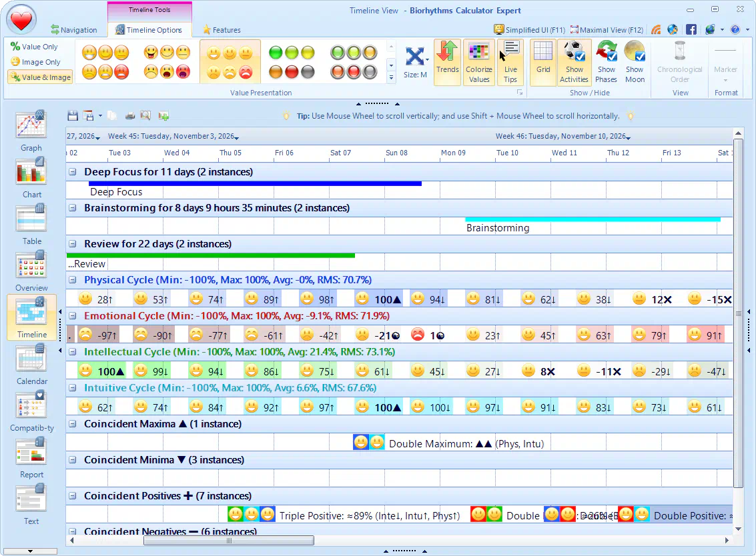Click the cyan Brainstorming activity bar
This screenshot has height=556, width=756.
point(593,219)
